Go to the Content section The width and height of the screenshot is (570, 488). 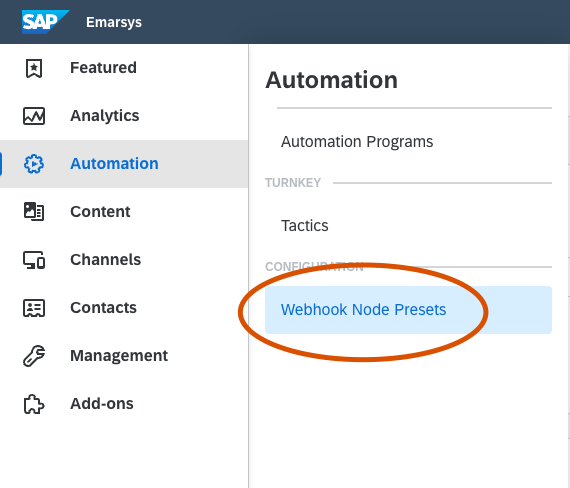coord(100,212)
